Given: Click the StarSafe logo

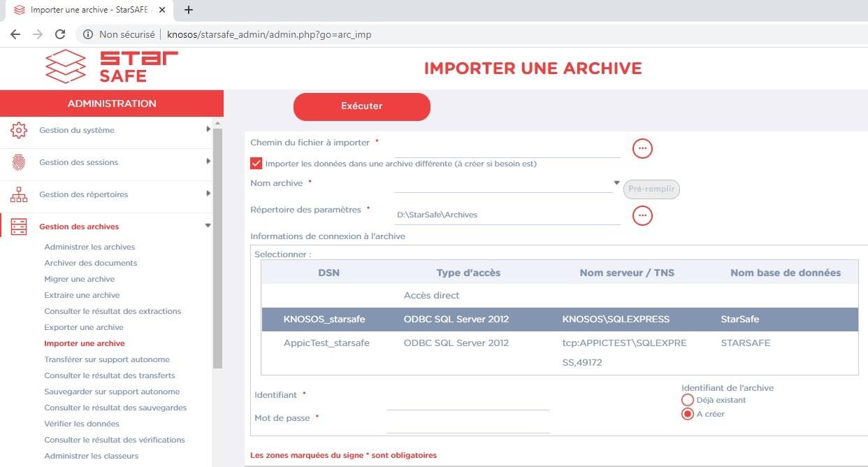Looking at the screenshot, I should click(112, 67).
